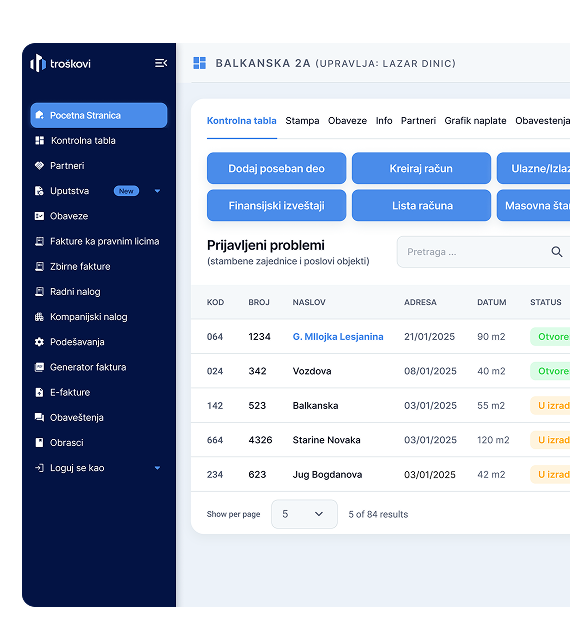
Task: Click the Partneri handshake icon
Action: (x=39, y=165)
